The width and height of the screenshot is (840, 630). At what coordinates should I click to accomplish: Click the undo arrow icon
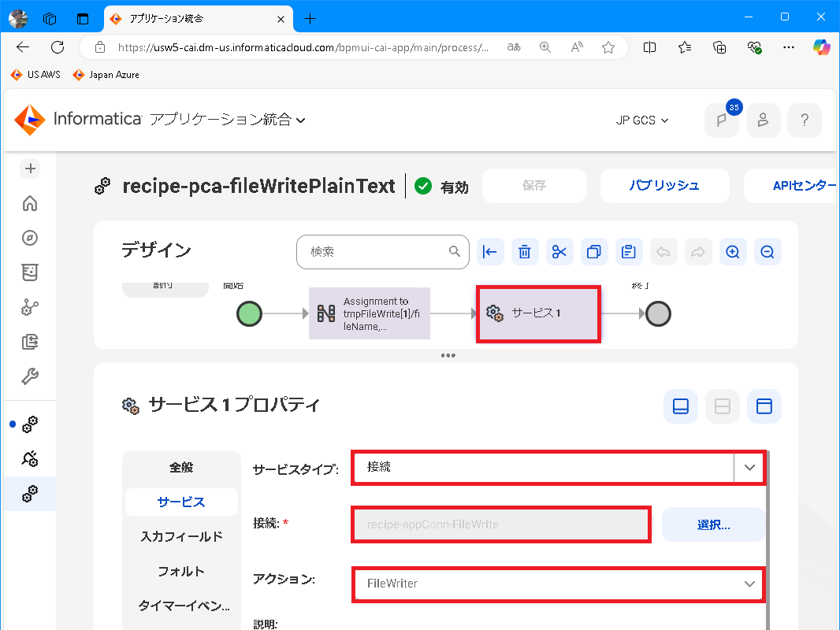[663, 251]
